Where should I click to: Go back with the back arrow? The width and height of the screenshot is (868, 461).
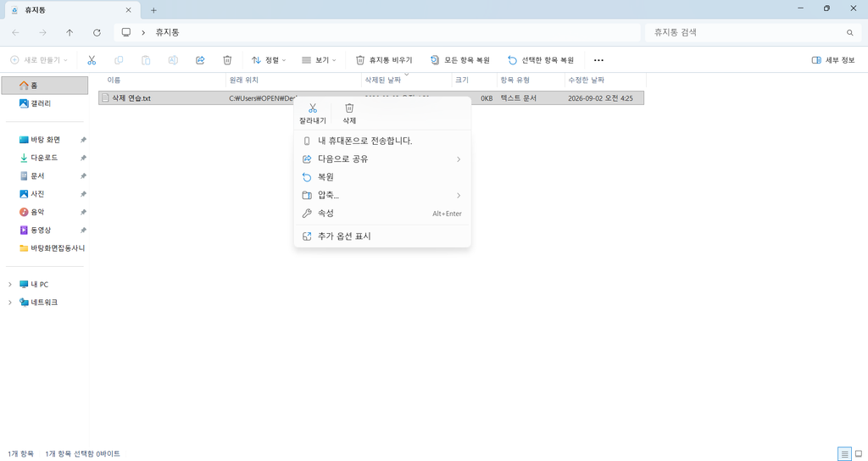tap(15, 33)
